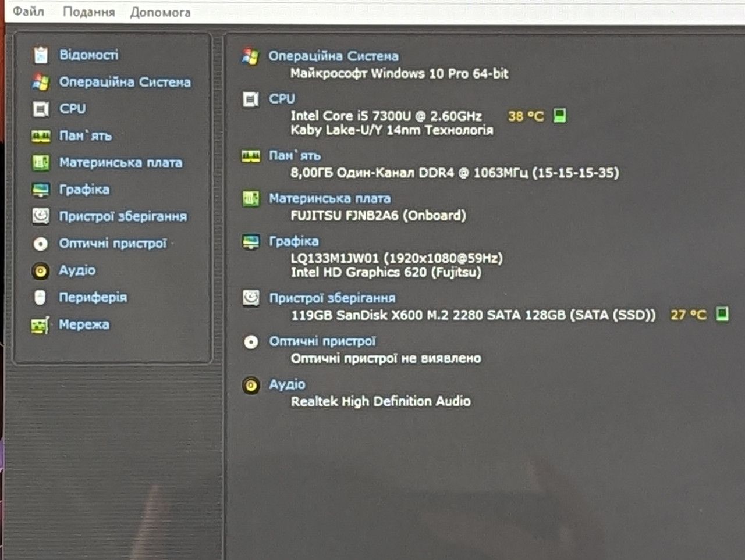The image size is (745, 560).
Task: Open the Пам'ять heading link in summary
Action: [x=295, y=155]
